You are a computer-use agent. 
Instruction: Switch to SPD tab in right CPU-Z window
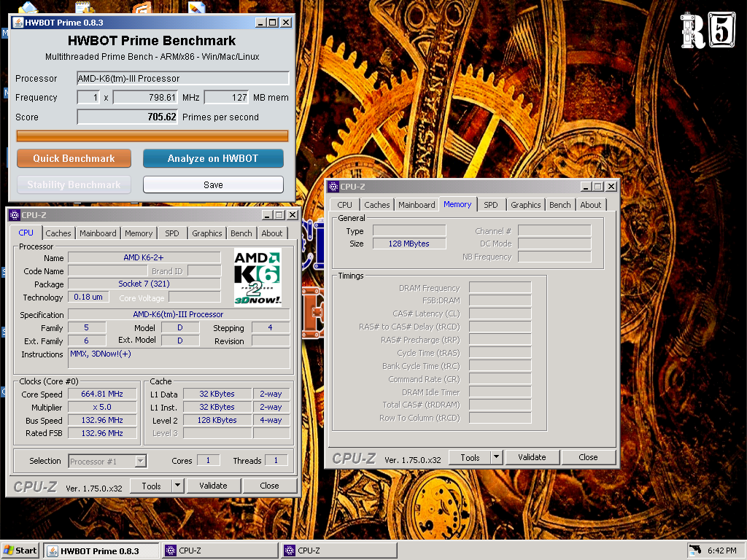491,205
